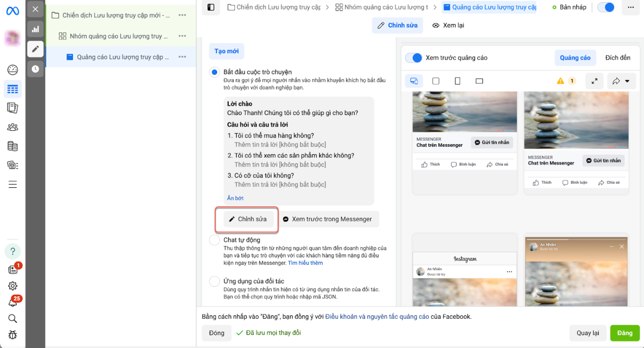Expand the ad preview to fullscreen
This screenshot has width=644, height=348.
(x=594, y=81)
